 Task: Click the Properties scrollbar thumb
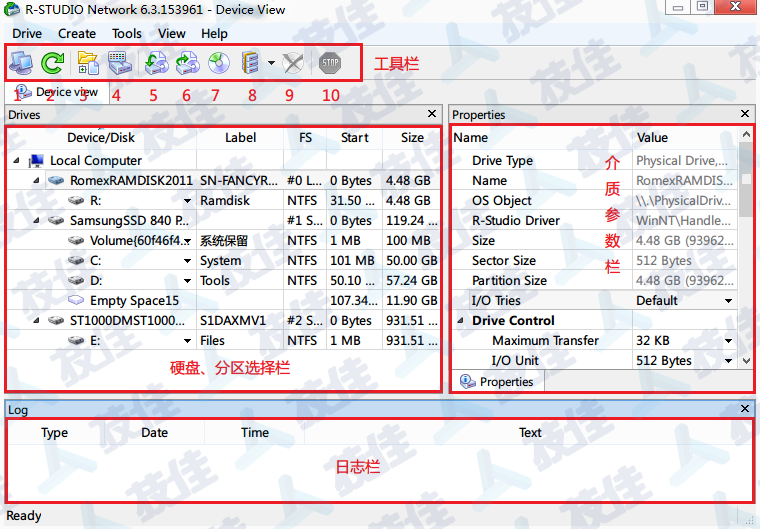(x=746, y=179)
